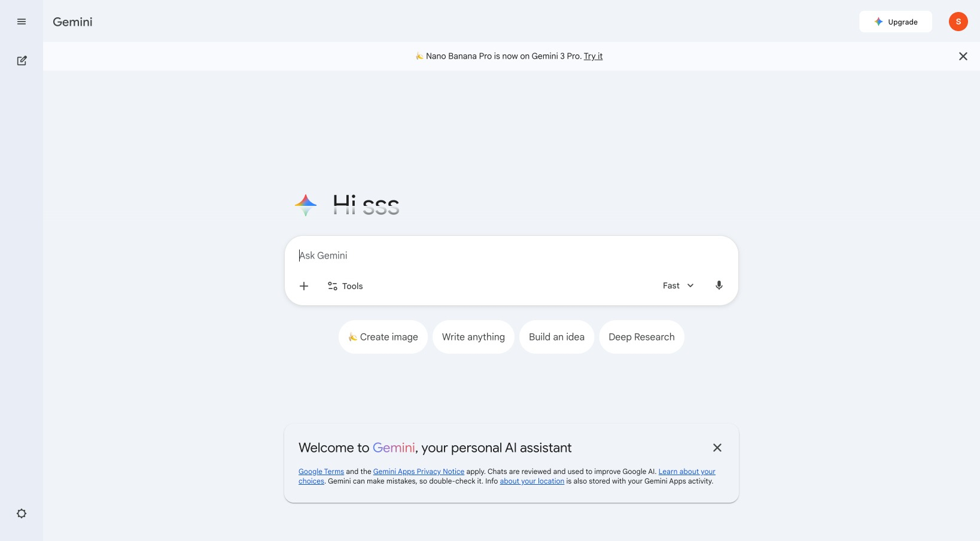Pick the Build an idea chip
The width and height of the screenshot is (980, 541).
[x=556, y=337]
